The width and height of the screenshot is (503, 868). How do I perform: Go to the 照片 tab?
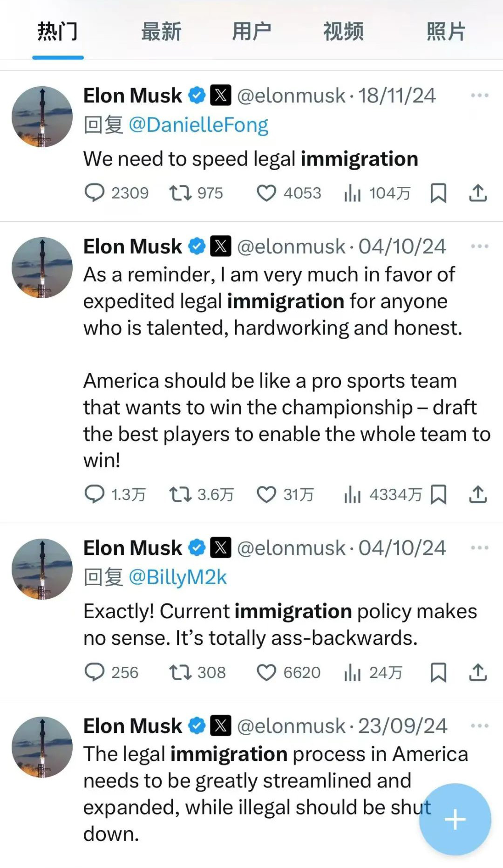point(446,32)
